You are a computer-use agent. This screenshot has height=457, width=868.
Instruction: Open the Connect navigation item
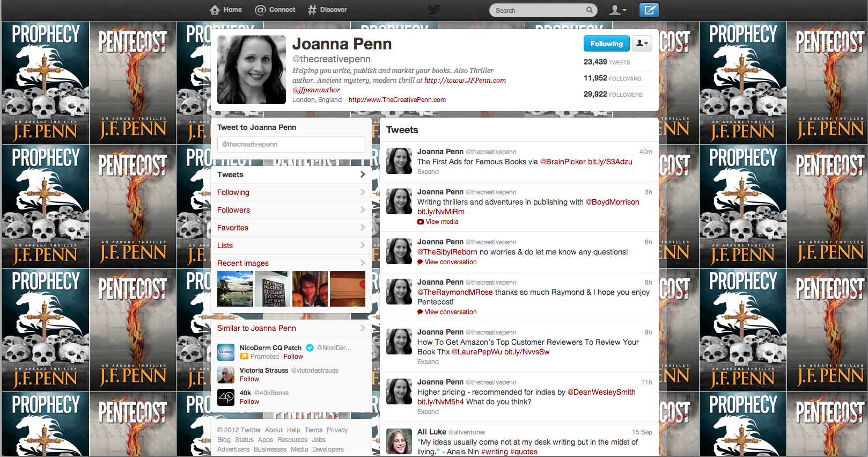tap(275, 10)
